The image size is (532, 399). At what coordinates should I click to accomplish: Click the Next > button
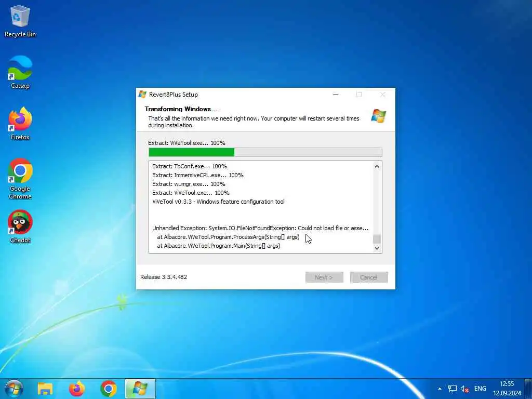324,277
